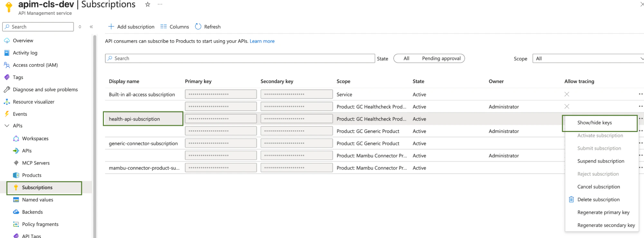The image size is (644, 238).
Task: Click allow tracing X in first Administrator row
Action: click(567, 106)
